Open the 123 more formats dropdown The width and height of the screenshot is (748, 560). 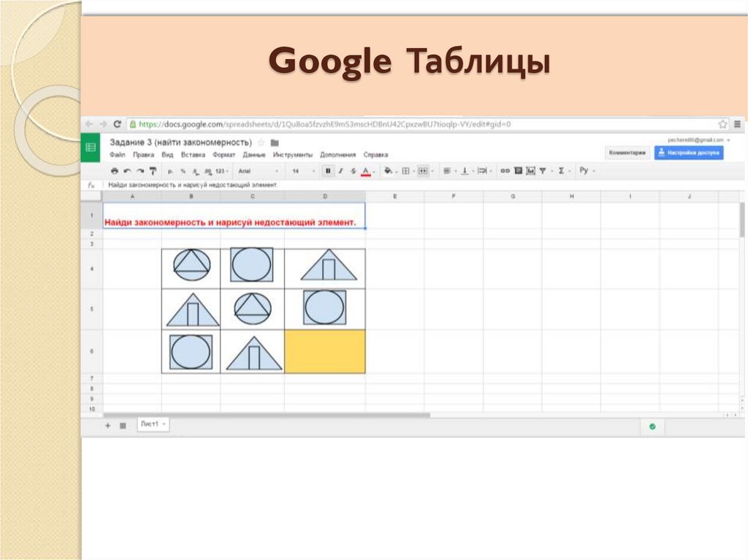(222, 172)
